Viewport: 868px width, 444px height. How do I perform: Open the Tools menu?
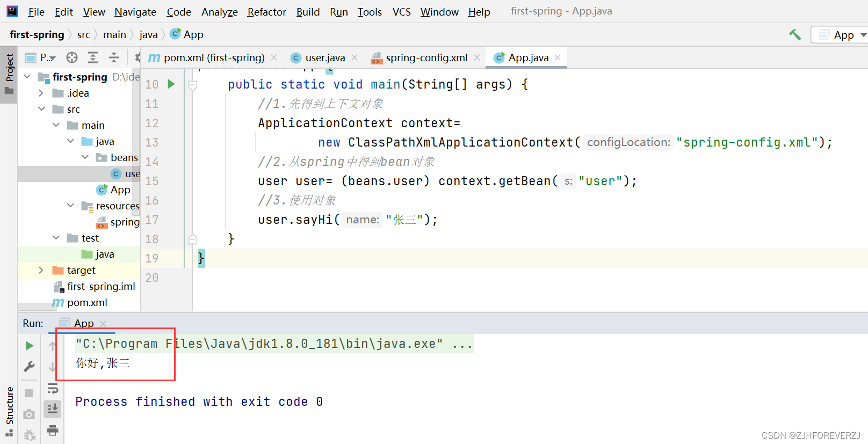pyautogui.click(x=370, y=12)
